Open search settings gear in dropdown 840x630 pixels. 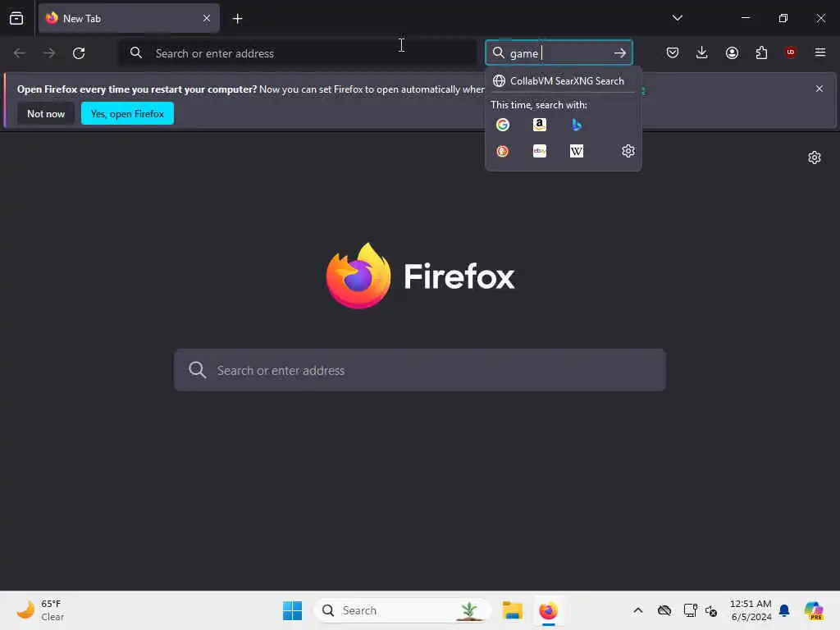(628, 151)
